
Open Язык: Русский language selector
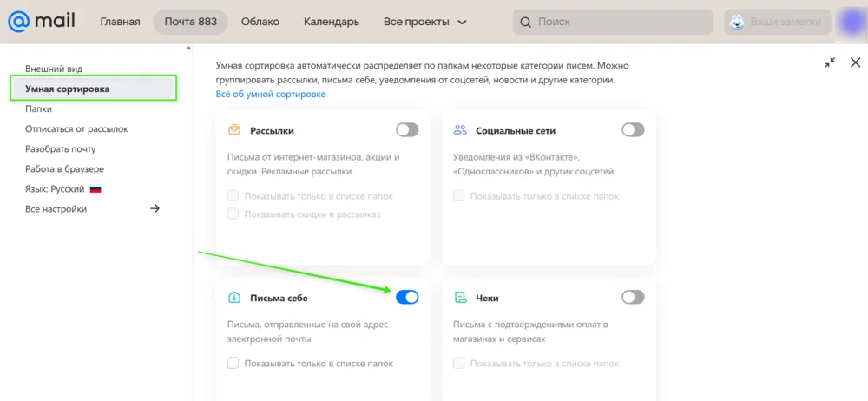click(63, 189)
